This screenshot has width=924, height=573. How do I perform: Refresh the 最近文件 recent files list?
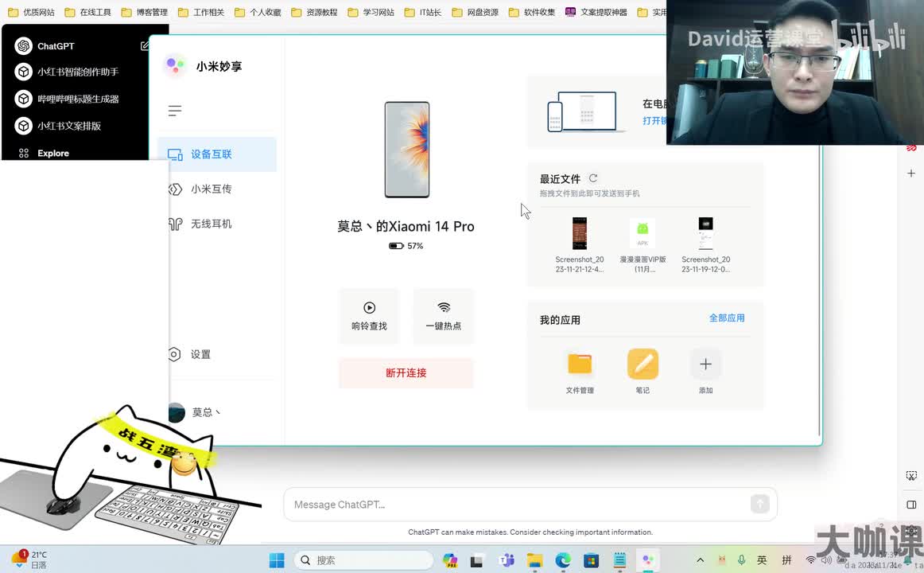tap(593, 178)
